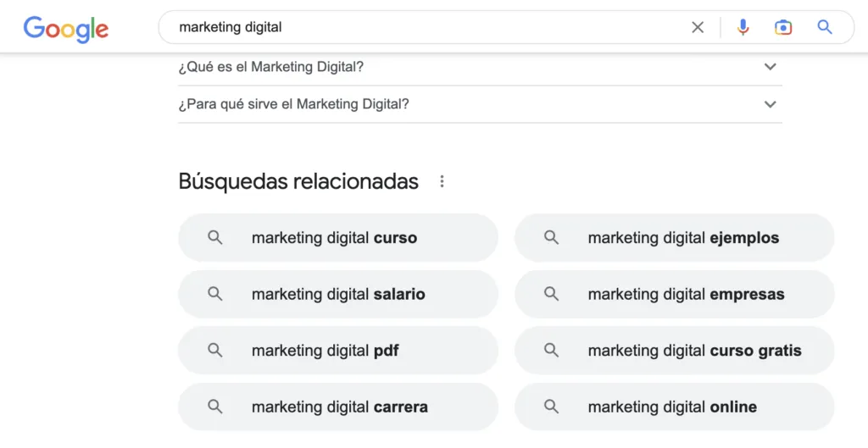This screenshot has height=448, width=868.
Task: Clear the search box with the X icon
Action: click(698, 27)
